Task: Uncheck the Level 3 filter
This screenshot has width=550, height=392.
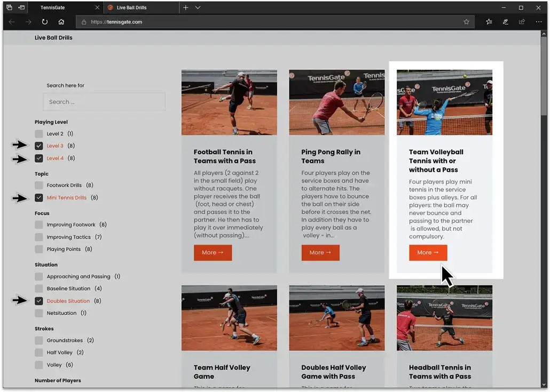Action: tap(39, 146)
